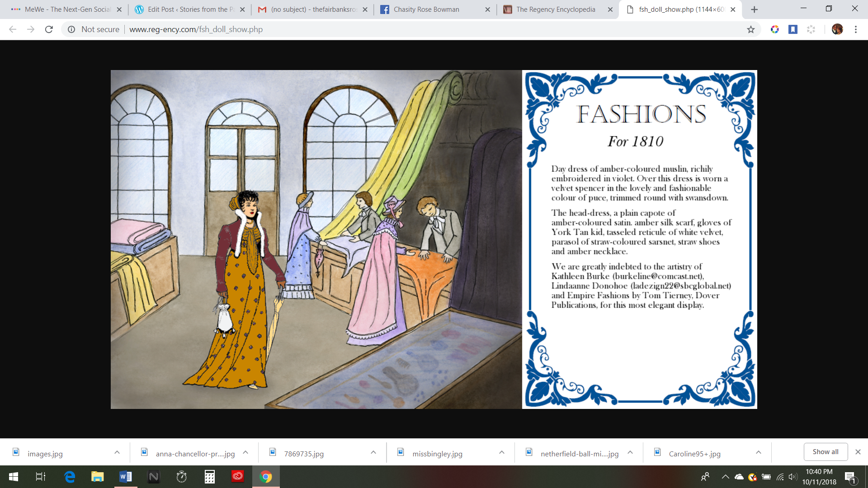Expand options for missbingley.jpg download
868x488 pixels.
coord(502,452)
